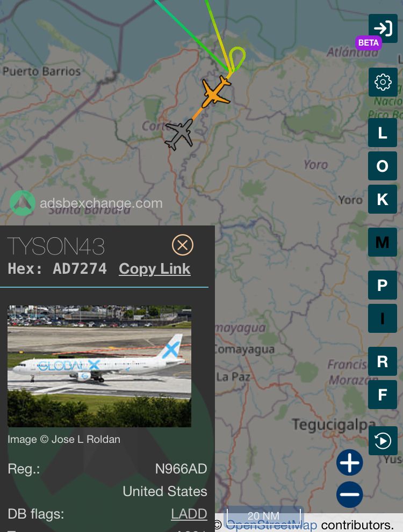Screen dimensions: 403x532
Task: Open the OpenStreetMap attribution link
Action: [271, 525]
